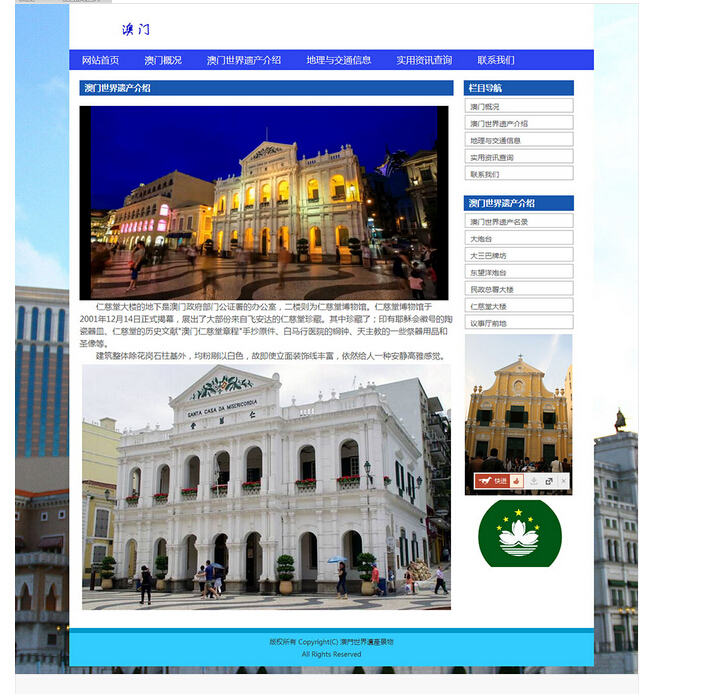The height and width of the screenshot is (694, 703).
Task: Click the Macau flag lotus emblem image
Action: [519, 534]
